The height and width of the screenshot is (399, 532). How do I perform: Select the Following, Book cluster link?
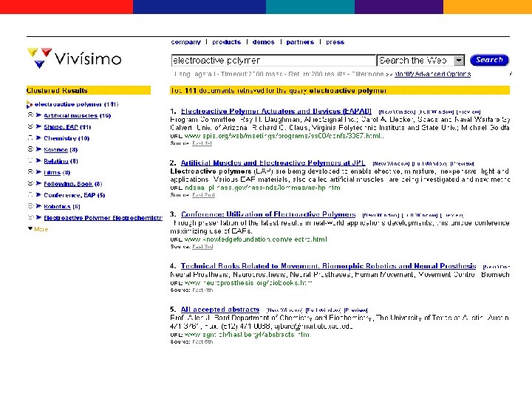(68, 184)
